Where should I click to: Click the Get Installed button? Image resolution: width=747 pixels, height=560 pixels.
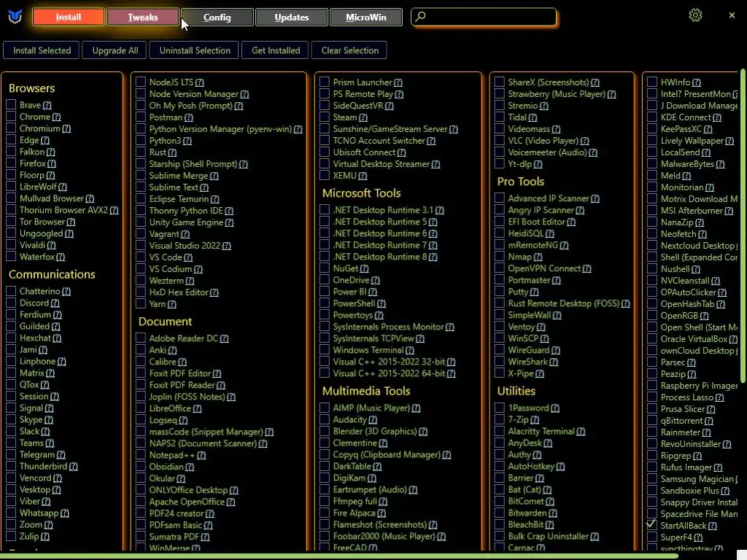tap(276, 50)
